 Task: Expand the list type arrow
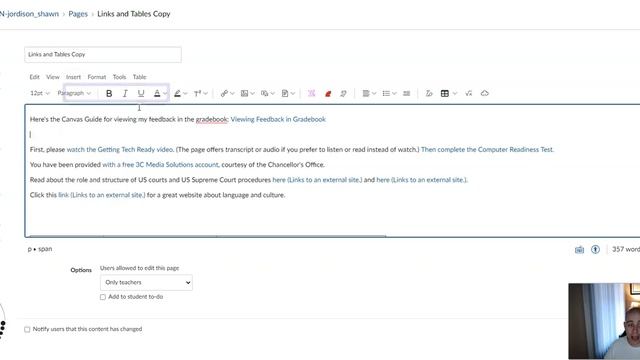(x=394, y=93)
